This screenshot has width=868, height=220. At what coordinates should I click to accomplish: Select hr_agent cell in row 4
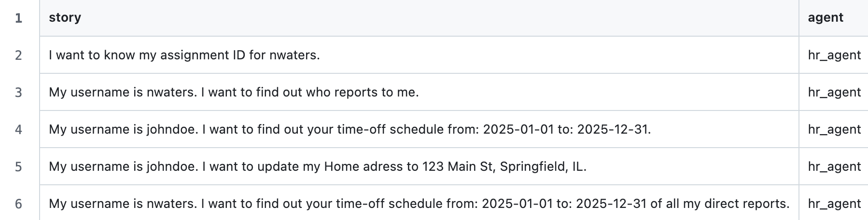coord(834,129)
